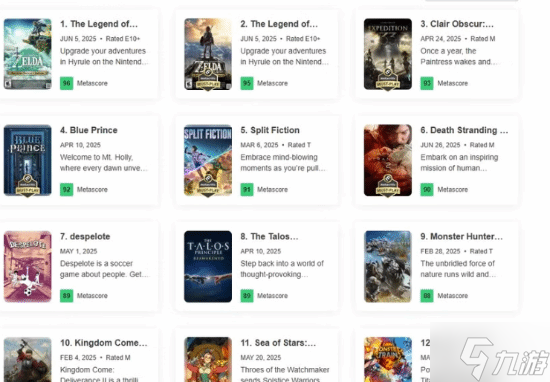
Task: Open the despelote pink cover art
Action: (x=28, y=267)
